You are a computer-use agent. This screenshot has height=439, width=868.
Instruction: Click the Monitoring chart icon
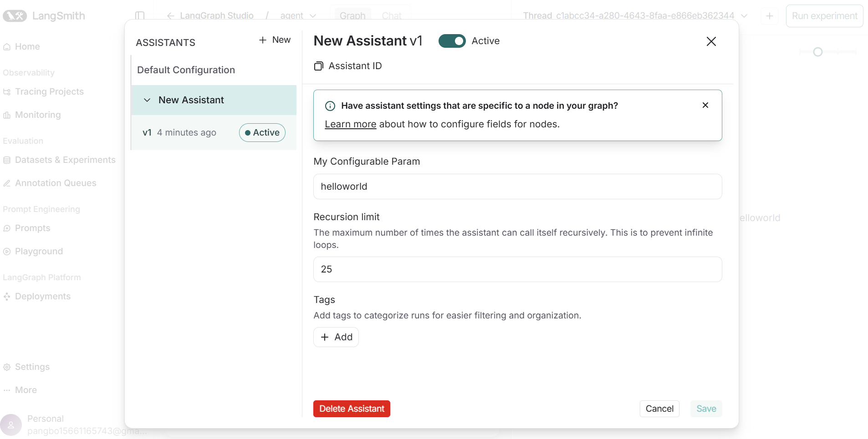(x=7, y=115)
